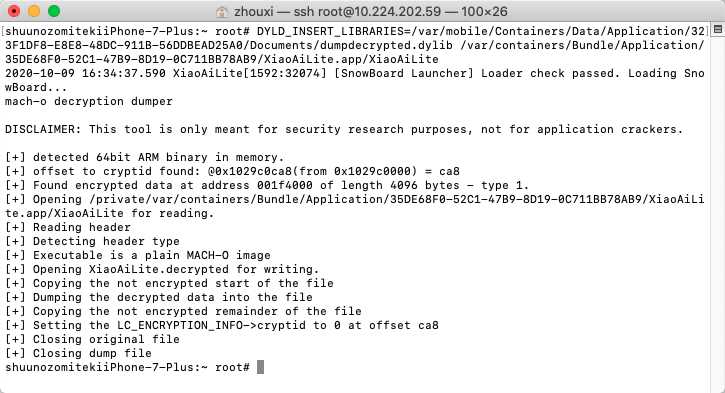
Task: Click the 'Reading header' output line
Action: (68, 227)
